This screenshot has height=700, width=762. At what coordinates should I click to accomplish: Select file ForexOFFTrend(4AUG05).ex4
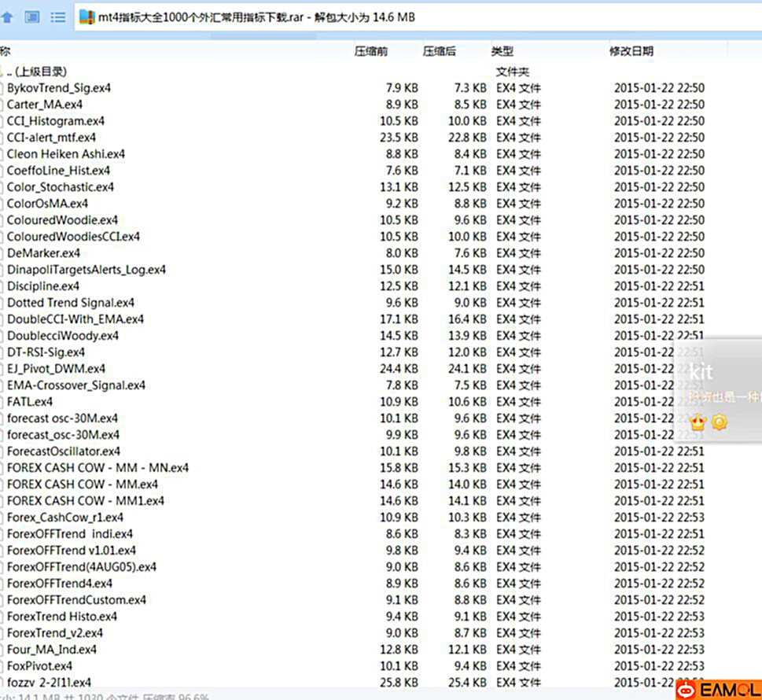point(82,567)
